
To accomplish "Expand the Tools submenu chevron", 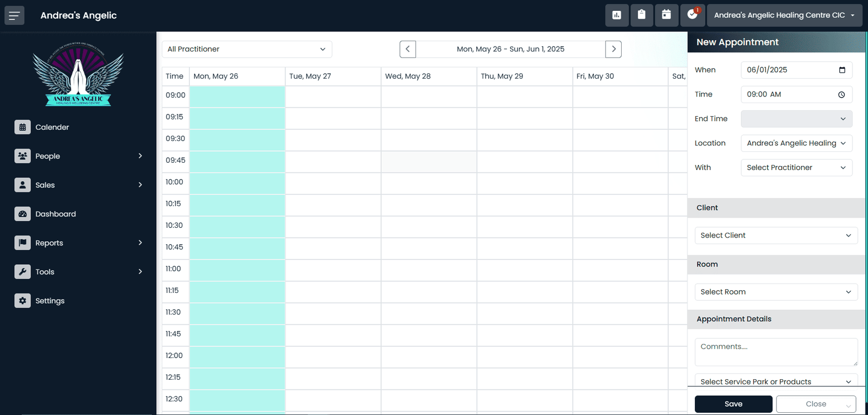I will click(x=140, y=272).
